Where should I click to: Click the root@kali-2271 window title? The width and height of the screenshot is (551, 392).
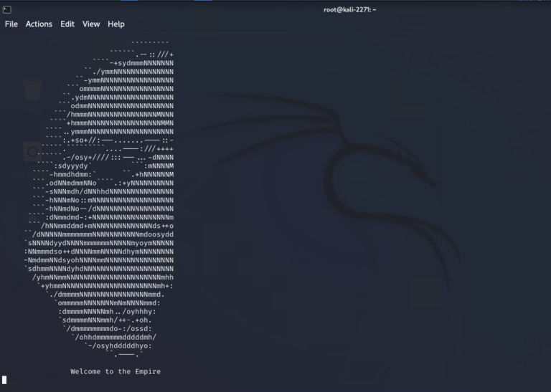tap(349, 9)
